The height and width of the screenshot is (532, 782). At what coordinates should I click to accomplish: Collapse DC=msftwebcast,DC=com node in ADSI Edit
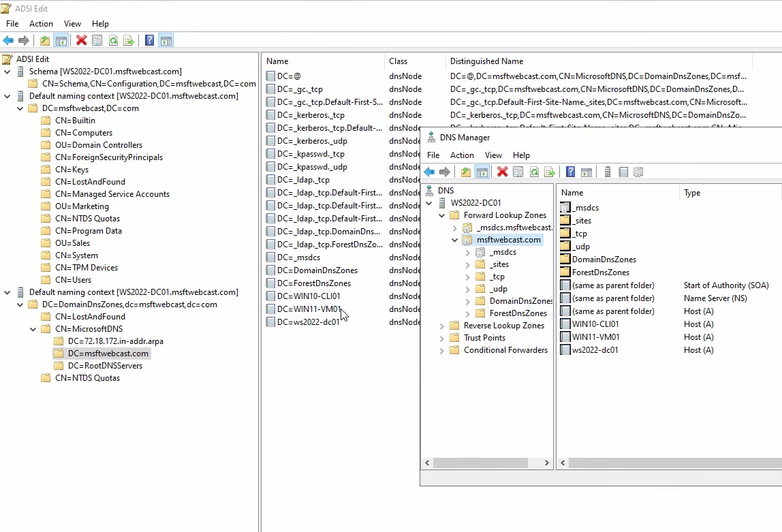pyautogui.click(x=20, y=108)
